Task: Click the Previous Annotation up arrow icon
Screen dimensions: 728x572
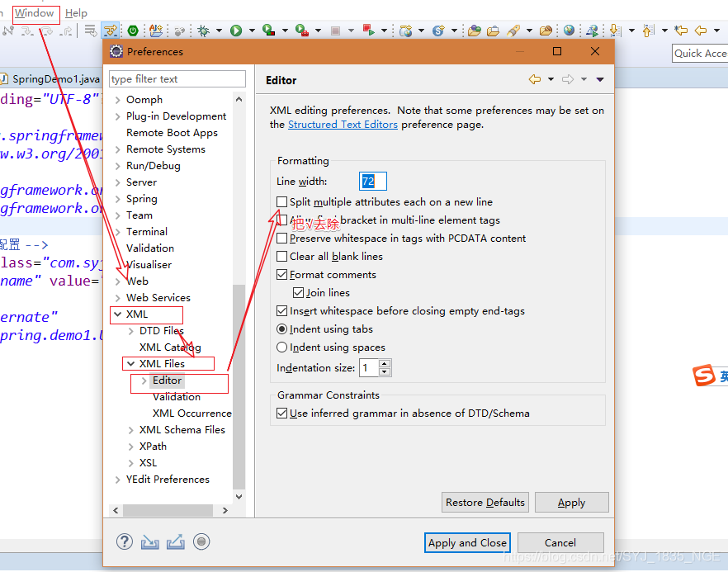Action: coord(649,31)
